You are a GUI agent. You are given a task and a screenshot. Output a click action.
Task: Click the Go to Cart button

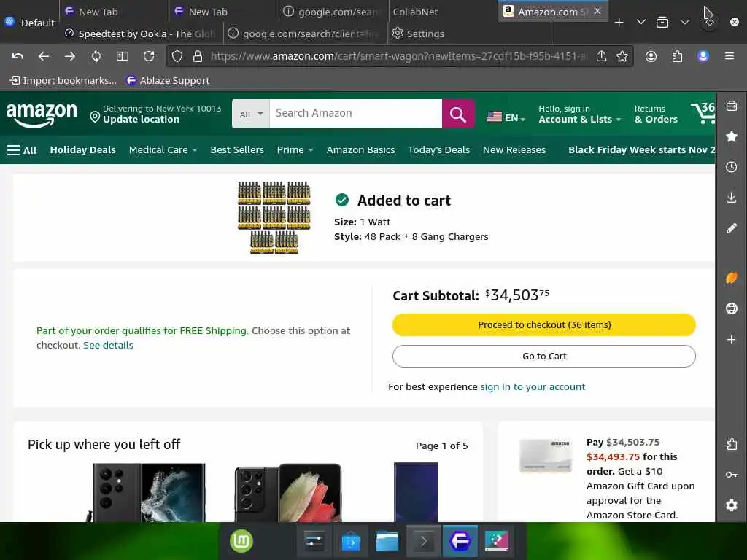(x=544, y=356)
